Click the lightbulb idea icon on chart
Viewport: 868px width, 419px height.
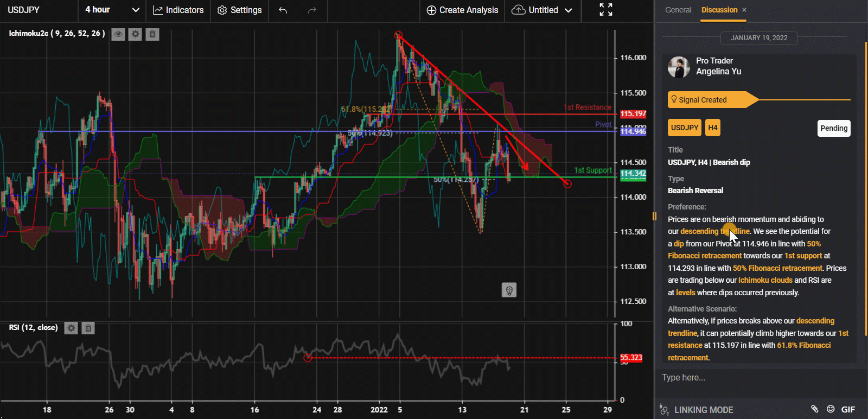tap(509, 290)
